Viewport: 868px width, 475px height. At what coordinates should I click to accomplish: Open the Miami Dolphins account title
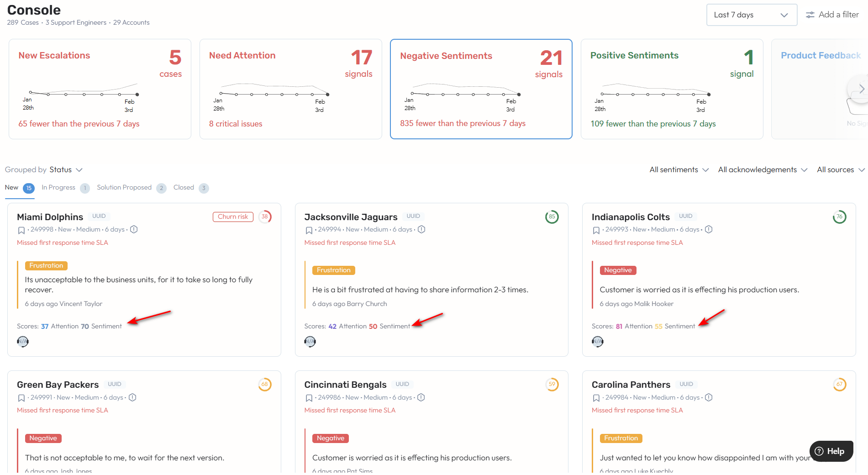[50, 217]
